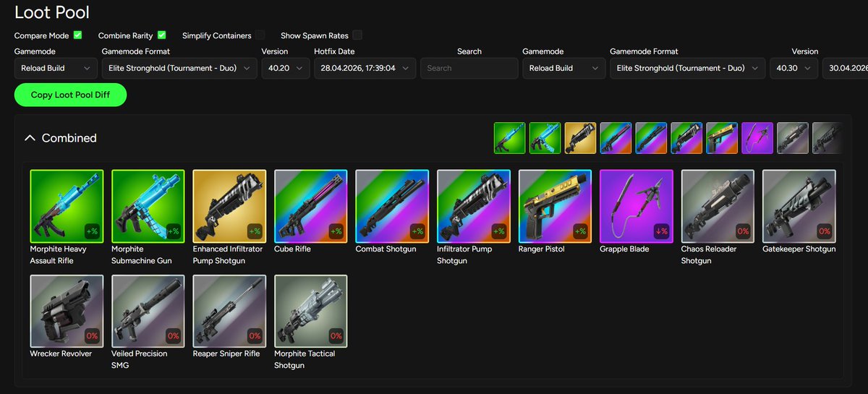
Task: Click the purple Grapple Blade header thumbnail
Action: (757, 137)
